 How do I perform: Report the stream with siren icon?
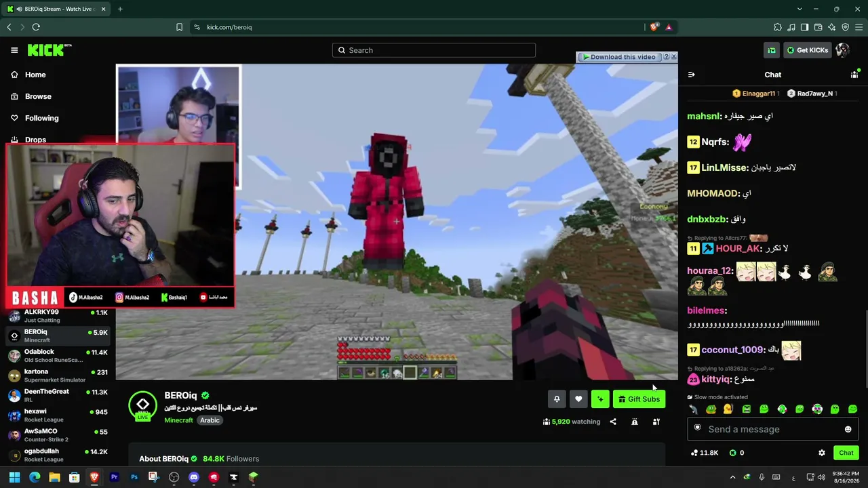pyautogui.click(x=635, y=422)
